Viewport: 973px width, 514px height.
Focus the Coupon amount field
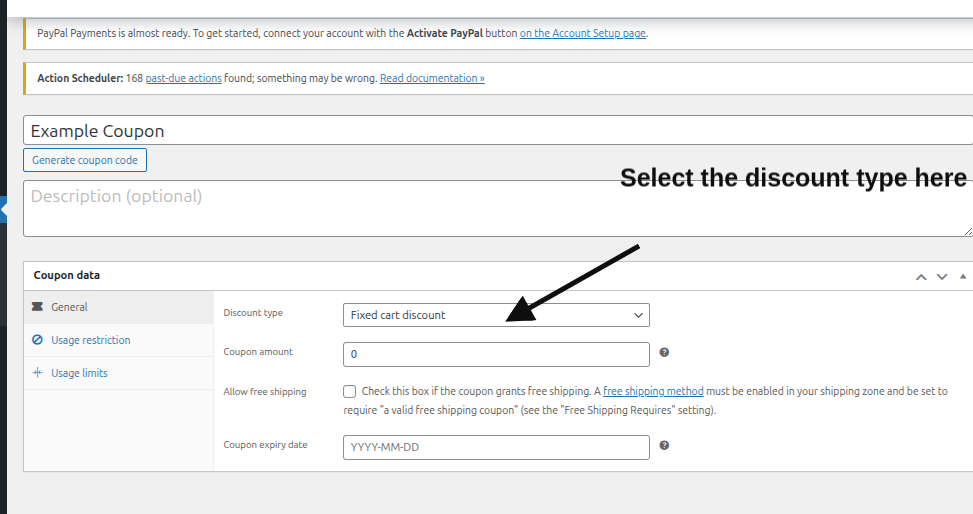[x=495, y=354]
